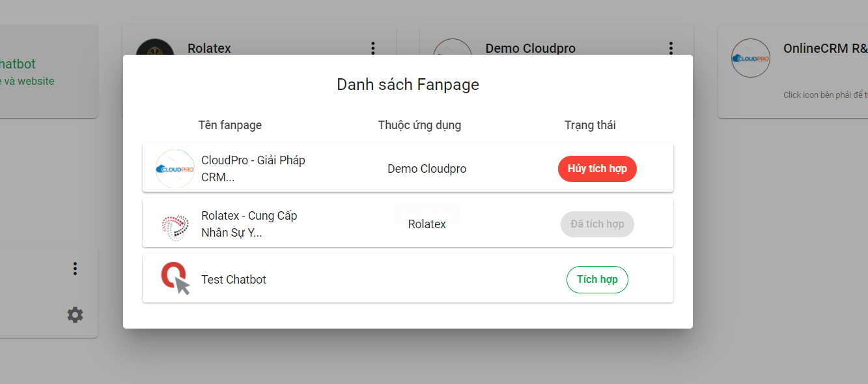
Task: Click the Rolatex card avatar
Action: (x=155, y=47)
